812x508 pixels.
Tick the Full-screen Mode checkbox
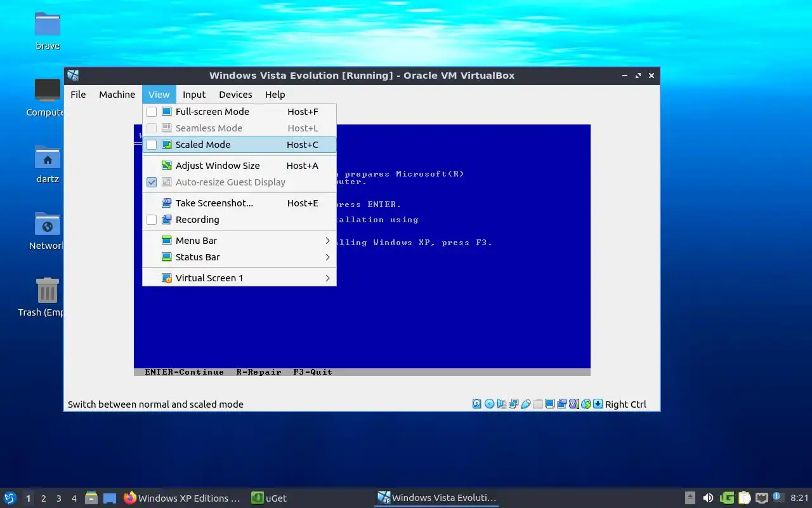click(x=152, y=112)
